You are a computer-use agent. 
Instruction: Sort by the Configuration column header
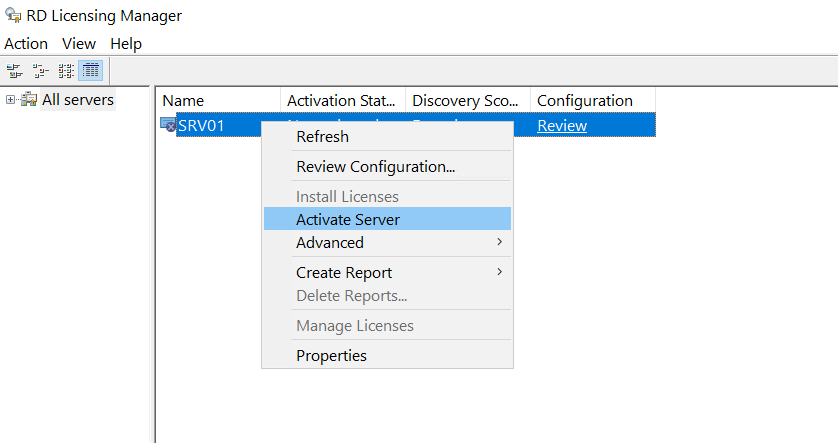click(x=593, y=100)
